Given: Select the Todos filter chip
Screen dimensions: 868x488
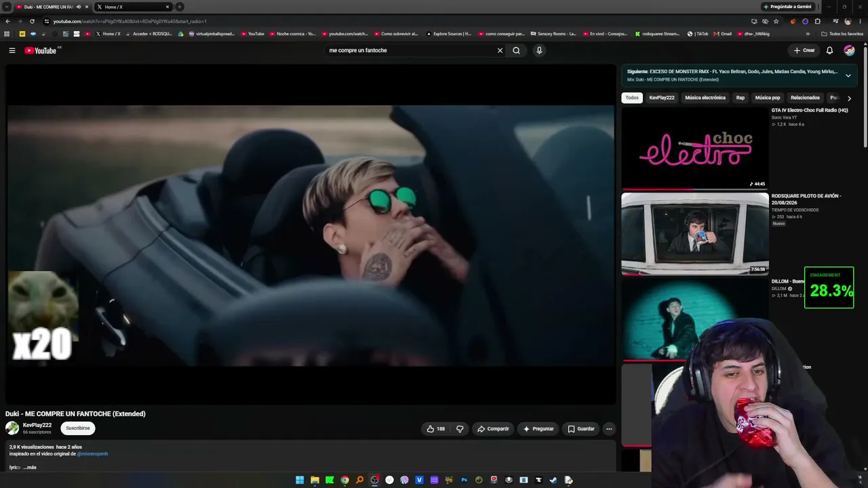Looking at the screenshot, I should coord(632,98).
